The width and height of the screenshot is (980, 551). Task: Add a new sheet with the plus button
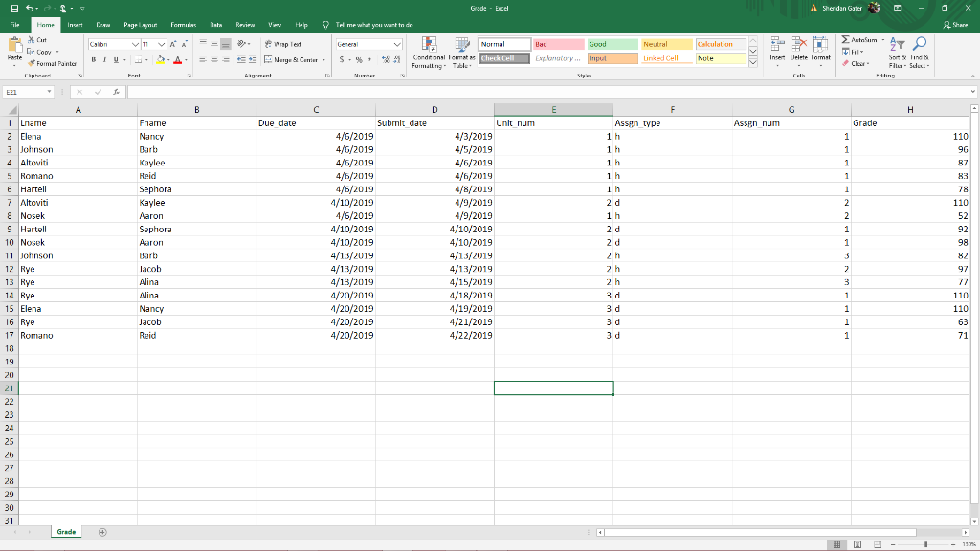click(x=101, y=531)
